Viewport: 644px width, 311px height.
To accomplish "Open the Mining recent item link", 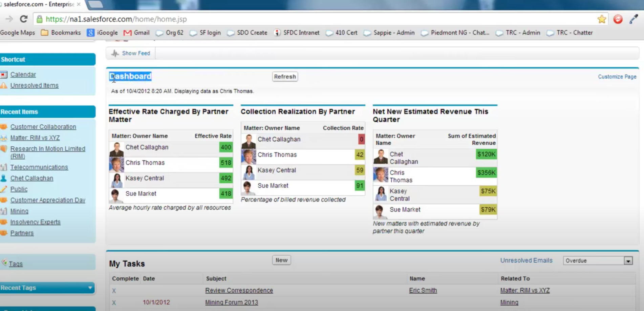I will (x=19, y=211).
